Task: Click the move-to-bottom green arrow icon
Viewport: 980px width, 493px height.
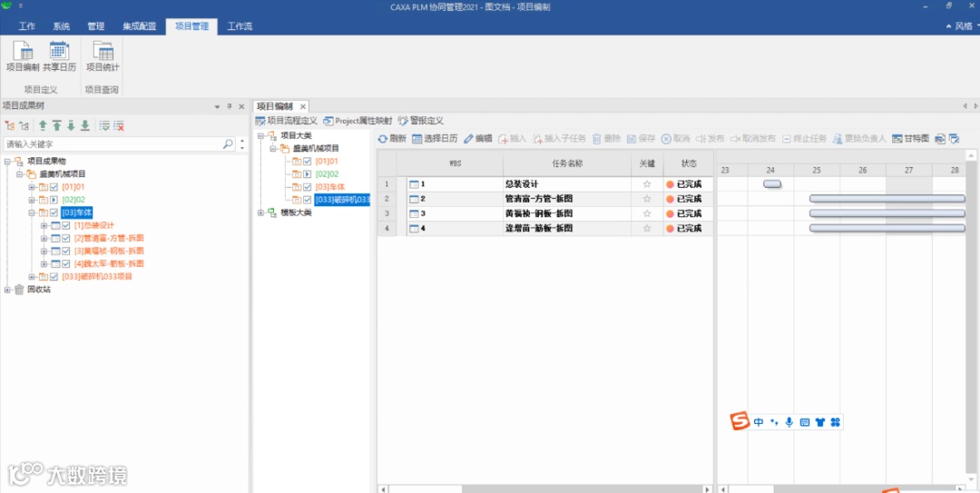Action: click(85, 126)
